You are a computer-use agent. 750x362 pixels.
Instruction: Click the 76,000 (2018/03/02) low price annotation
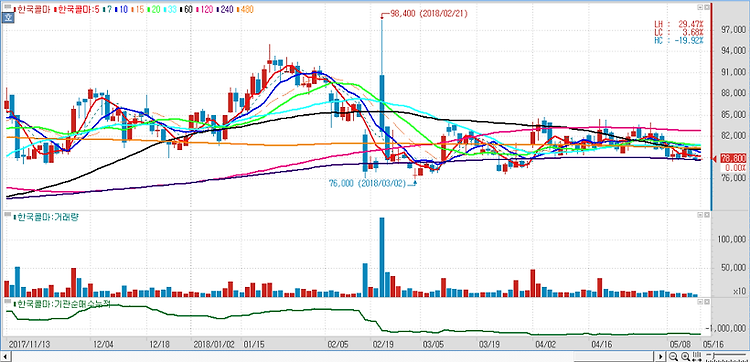click(367, 183)
